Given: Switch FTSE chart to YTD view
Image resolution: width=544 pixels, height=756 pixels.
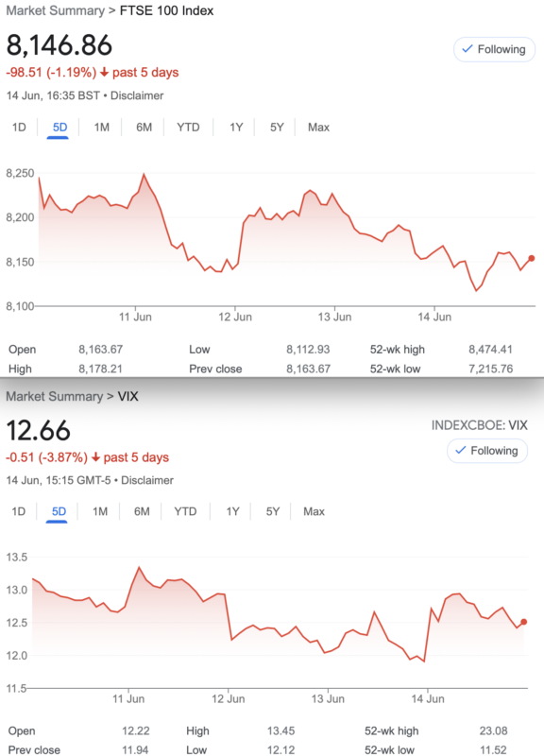Looking at the screenshot, I should pos(188,128).
